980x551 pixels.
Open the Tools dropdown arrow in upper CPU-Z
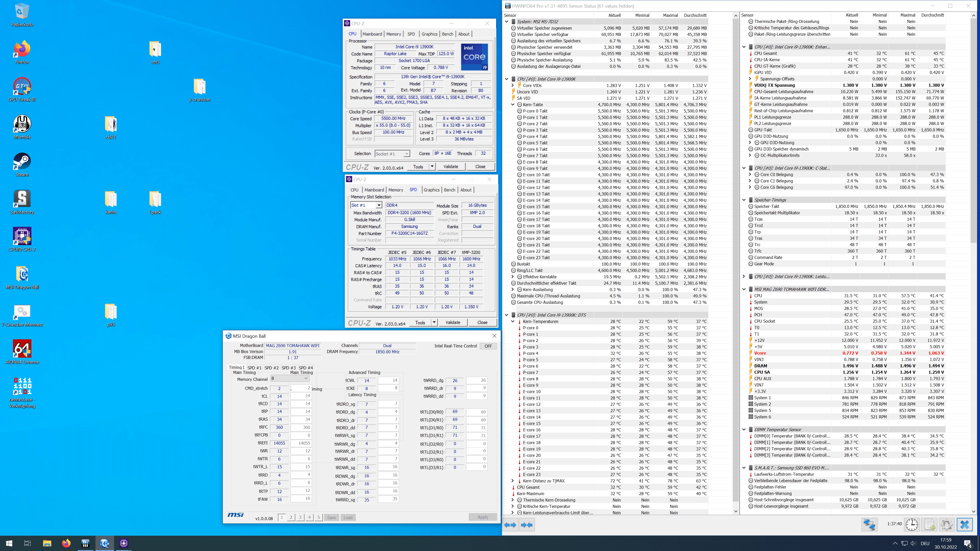point(432,167)
